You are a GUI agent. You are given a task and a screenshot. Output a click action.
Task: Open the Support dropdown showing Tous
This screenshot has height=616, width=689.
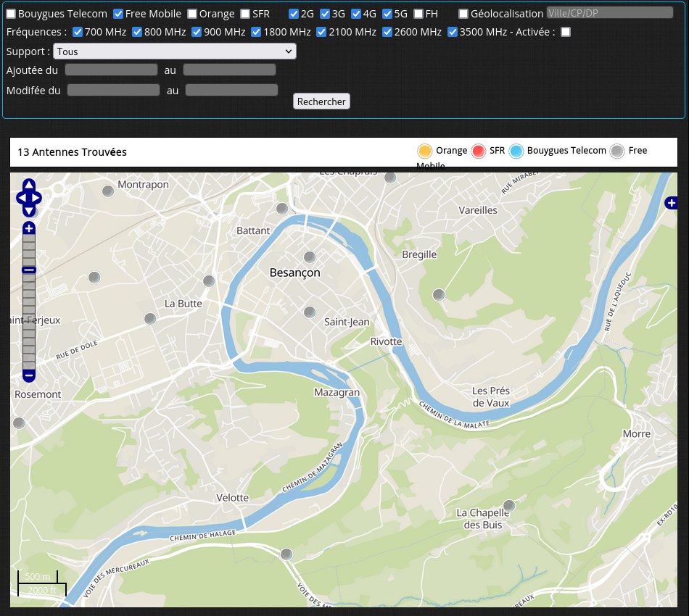[x=175, y=51]
